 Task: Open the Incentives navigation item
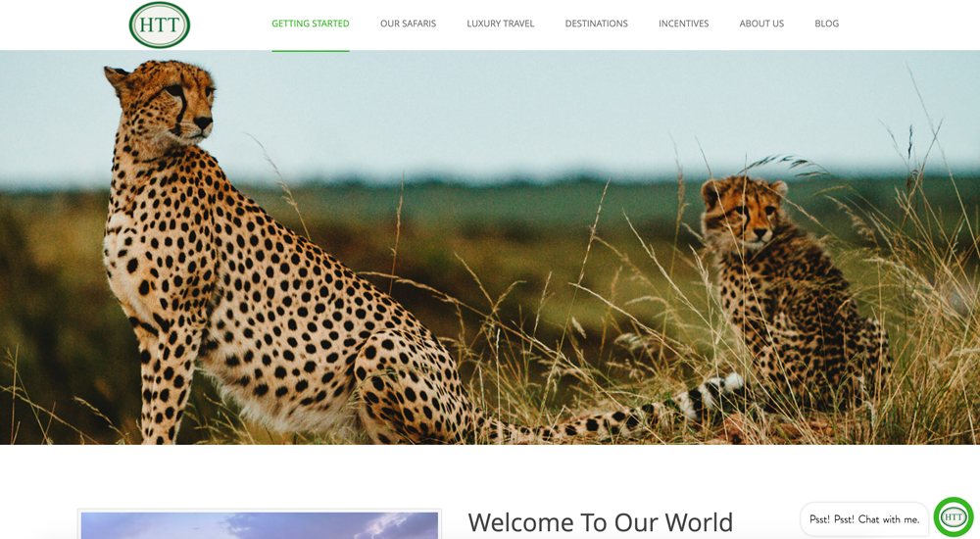click(x=683, y=24)
